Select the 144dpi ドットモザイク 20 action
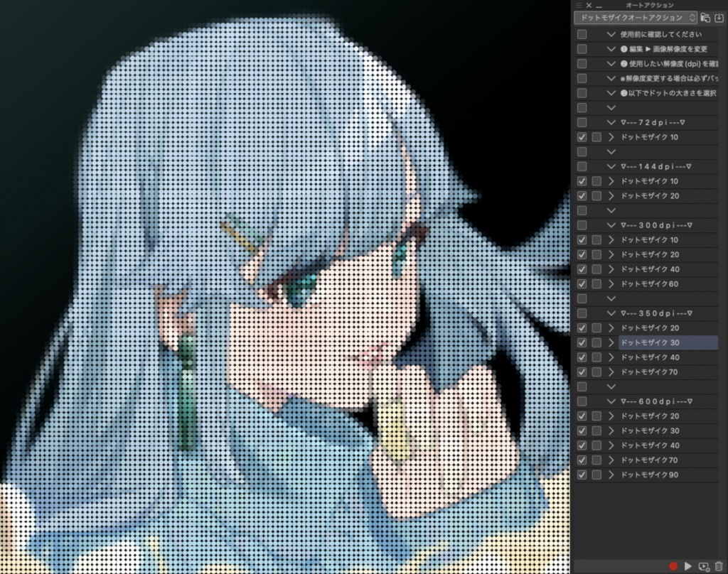This screenshot has width=728, height=574. 650,196
